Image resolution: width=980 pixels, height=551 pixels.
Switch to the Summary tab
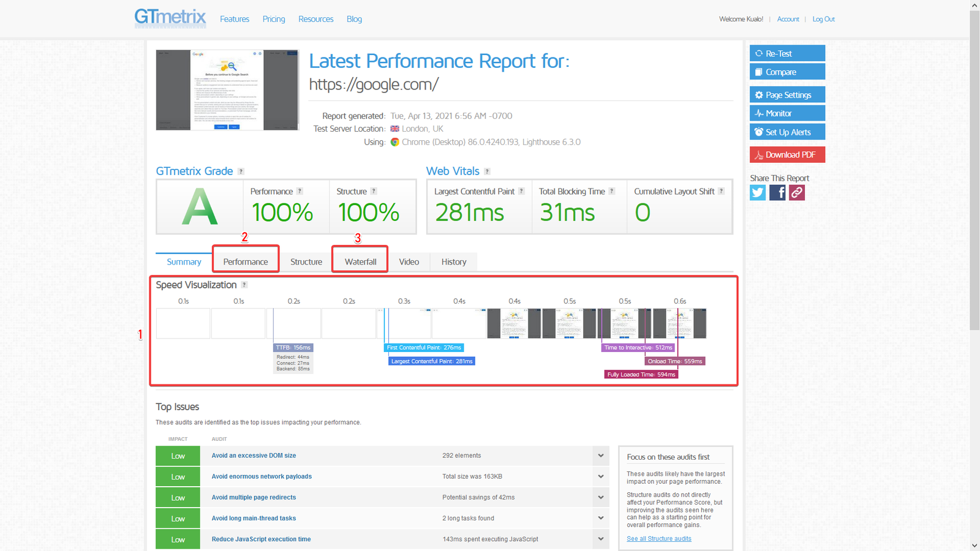[184, 262]
